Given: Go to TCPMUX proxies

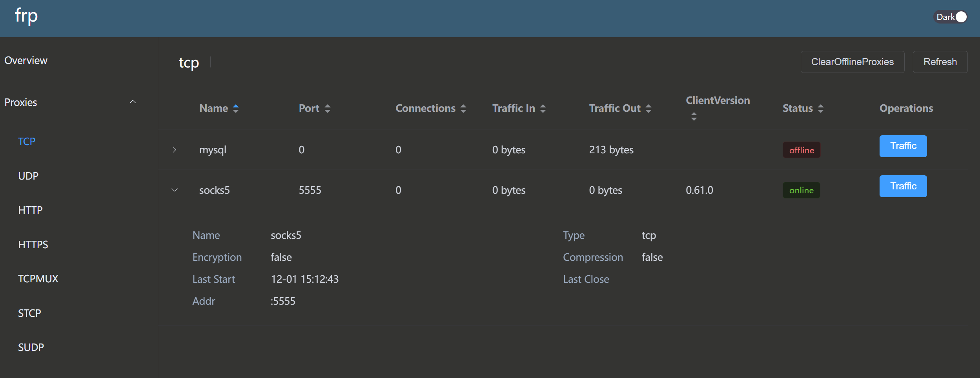Looking at the screenshot, I should click(38, 279).
